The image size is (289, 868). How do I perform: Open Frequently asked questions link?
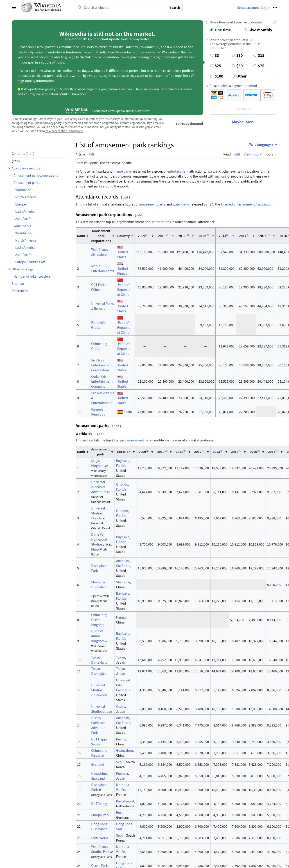(81, 119)
